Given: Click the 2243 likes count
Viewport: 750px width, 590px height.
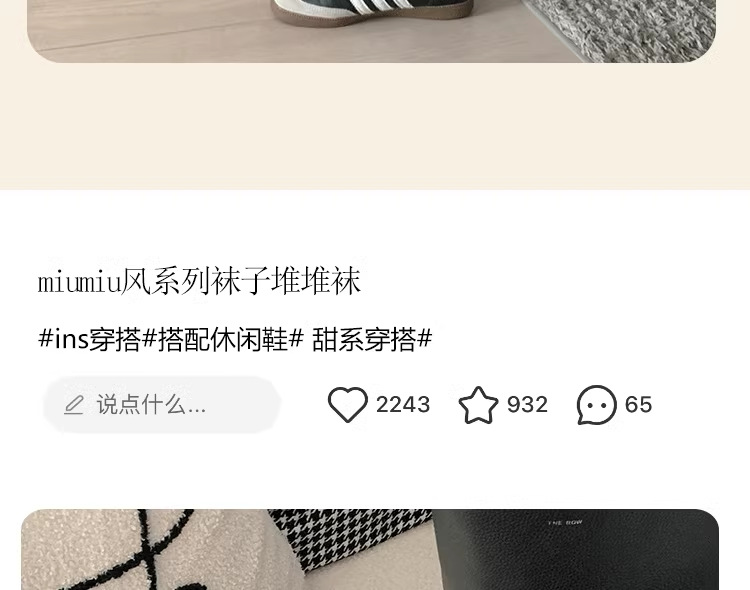Looking at the screenshot, I should (x=403, y=405).
